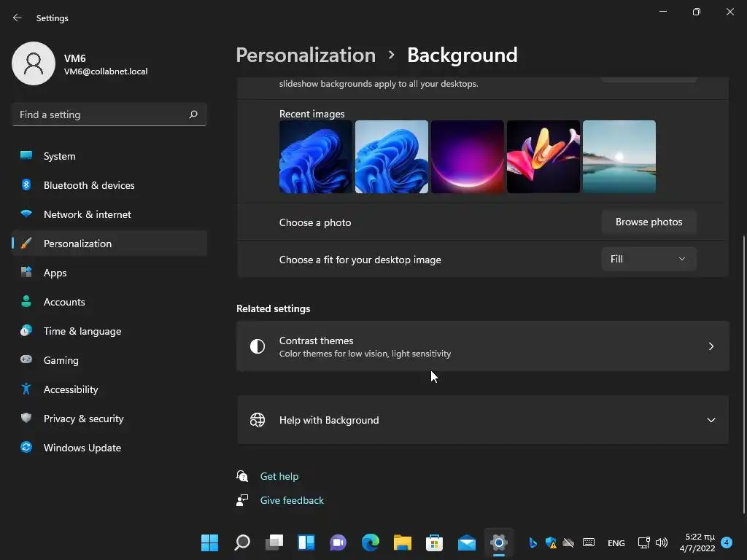Open the volume control in system tray
The height and width of the screenshot is (560, 747).
click(x=662, y=542)
